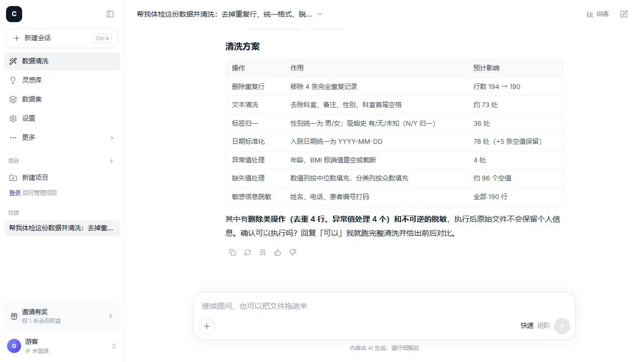Click the send arrow button
Screen dimensions: 644x362
tap(562, 326)
